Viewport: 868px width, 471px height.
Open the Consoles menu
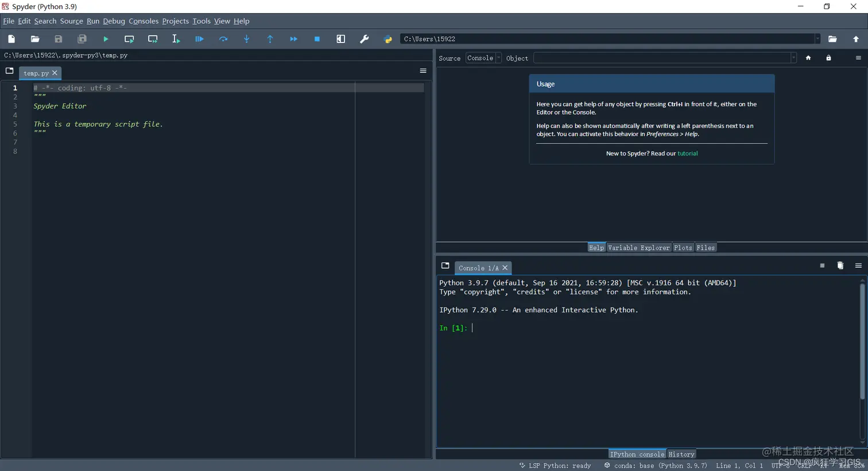tap(144, 21)
